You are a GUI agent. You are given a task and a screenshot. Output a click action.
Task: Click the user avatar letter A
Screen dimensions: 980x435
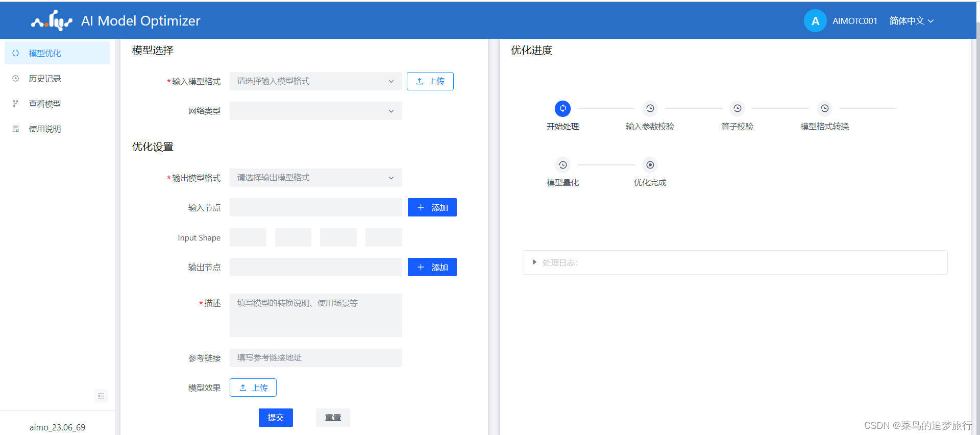tap(815, 21)
